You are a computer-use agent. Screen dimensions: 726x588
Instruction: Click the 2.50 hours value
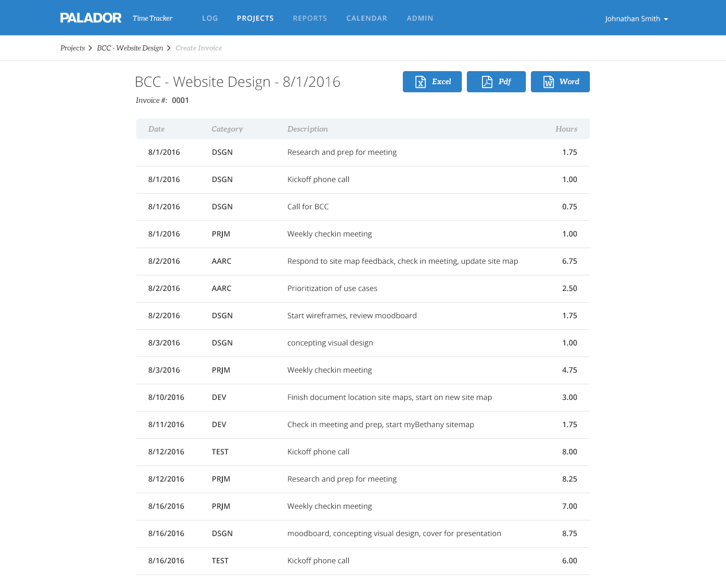click(x=570, y=288)
